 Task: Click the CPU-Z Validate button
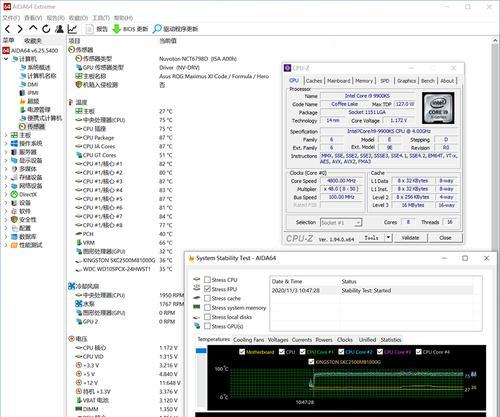point(410,238)
